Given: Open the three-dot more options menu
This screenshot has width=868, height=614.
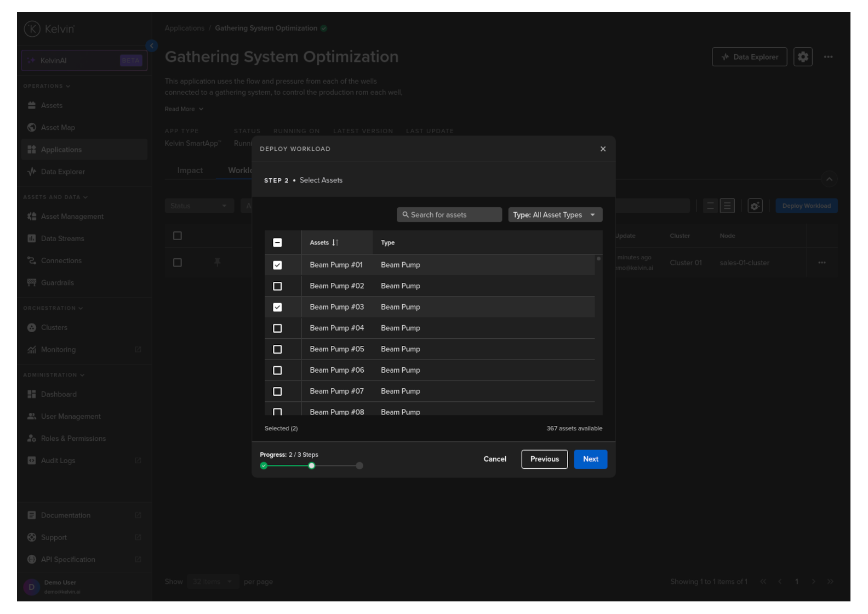Looking at the screenshot, I should [x=828, y=57].
